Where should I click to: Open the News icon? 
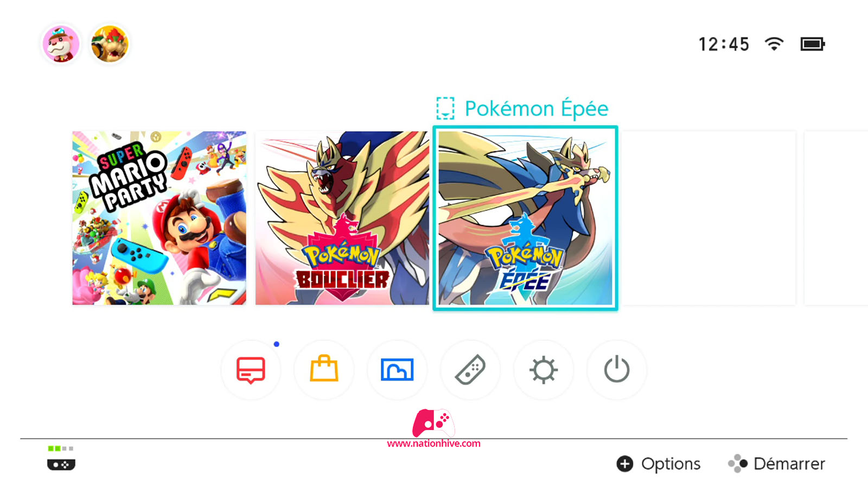click(x=251, y=370)
